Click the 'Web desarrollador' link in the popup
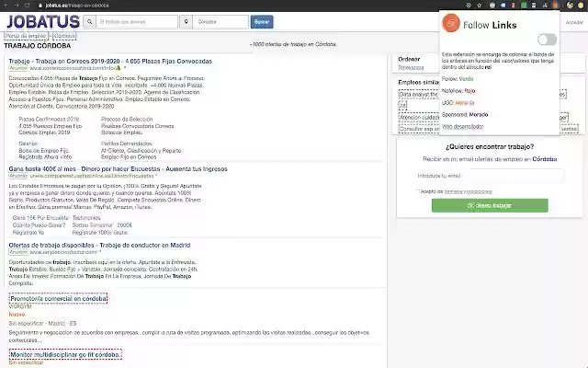Image resolution: width=588 pixels, height=368 pixels. coord(462,127)
